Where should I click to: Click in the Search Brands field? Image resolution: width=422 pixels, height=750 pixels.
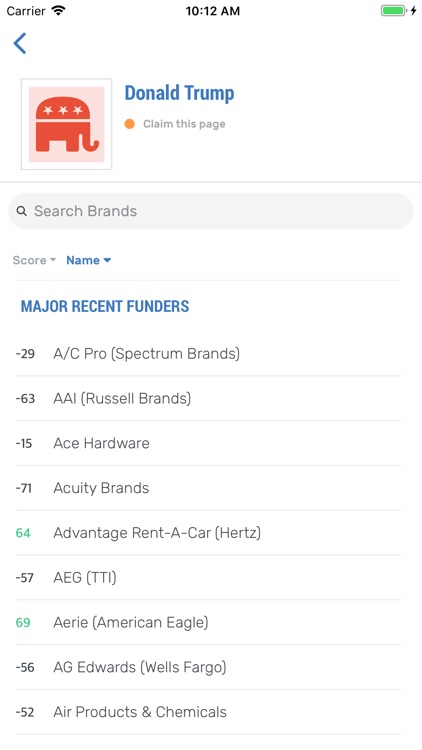211,211
